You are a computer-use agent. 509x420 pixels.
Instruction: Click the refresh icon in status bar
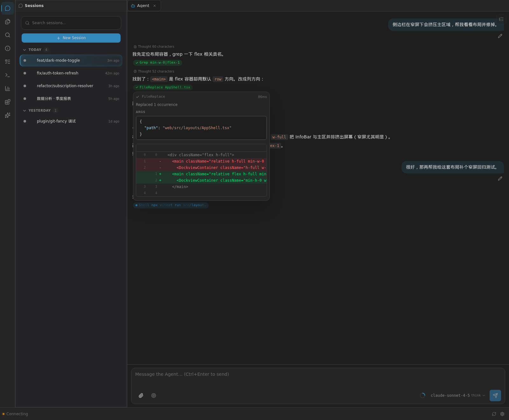point(494,414)
